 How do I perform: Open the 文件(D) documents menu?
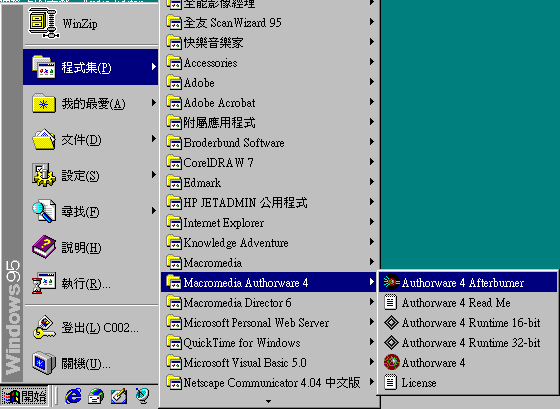(91, 139)
